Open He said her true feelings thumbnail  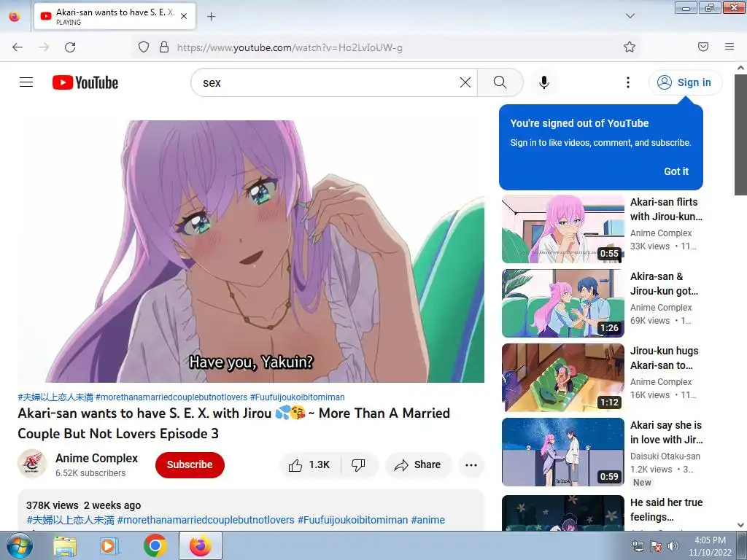point(562,513)
